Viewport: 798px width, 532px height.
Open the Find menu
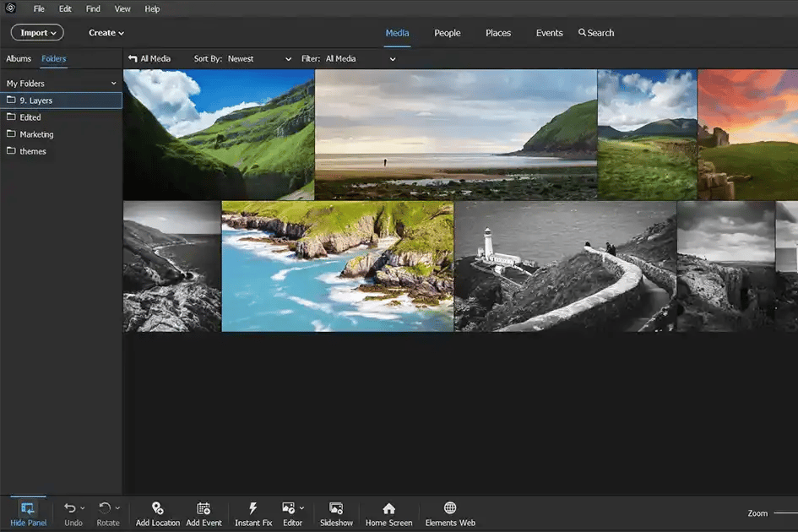(x=93, y=8)
